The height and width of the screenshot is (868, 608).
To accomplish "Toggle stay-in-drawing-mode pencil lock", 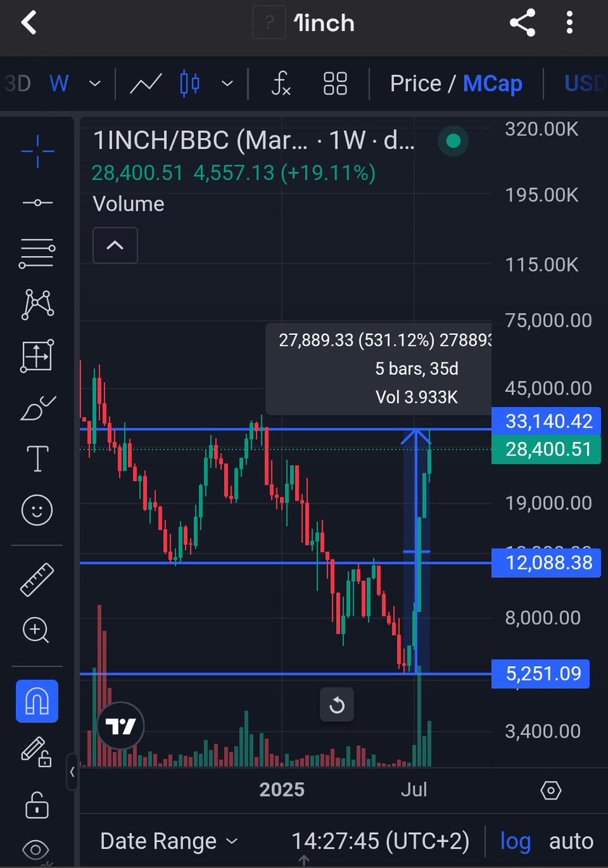I will pyautogui.click(x=35, y=752).
